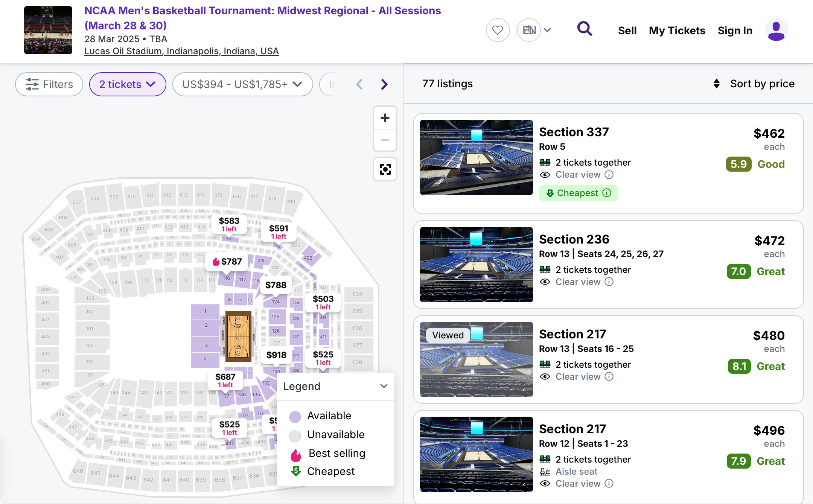The width and height of the screenshot is (813, 504).
Task: Click the user profile avatar icon
Action: (x=776, y=30)
